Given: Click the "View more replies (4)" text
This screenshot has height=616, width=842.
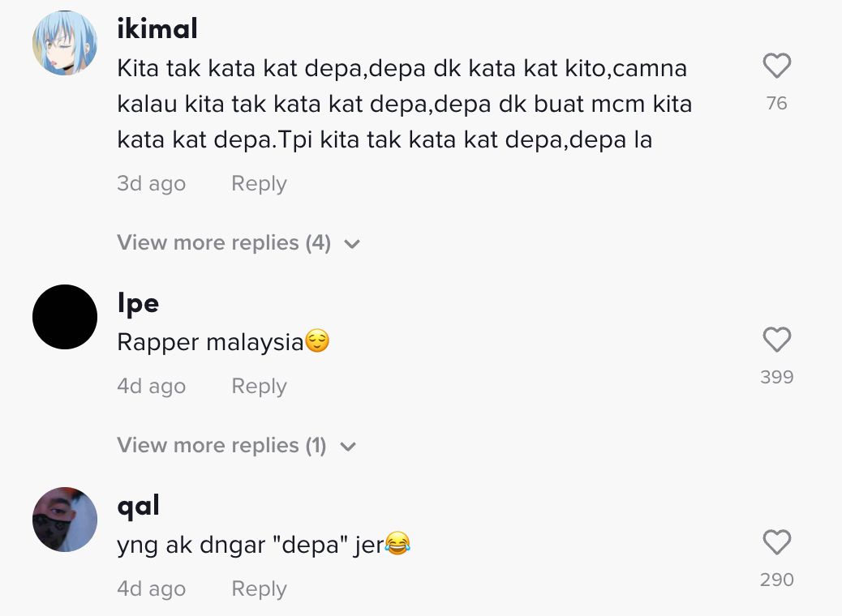Looking at the screenshot, I should (x=224, y=242).
